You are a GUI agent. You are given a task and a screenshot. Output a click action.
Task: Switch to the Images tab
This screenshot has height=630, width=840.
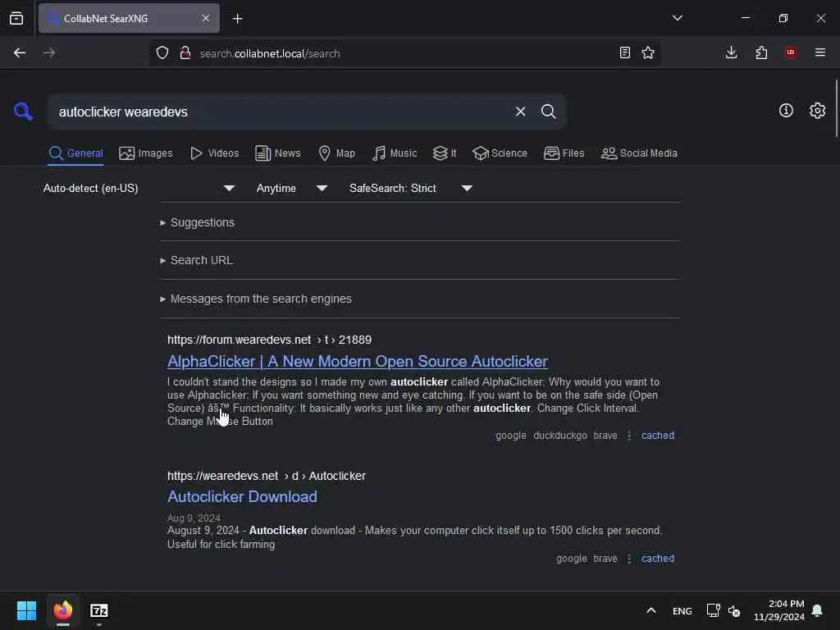coord(146,153)
